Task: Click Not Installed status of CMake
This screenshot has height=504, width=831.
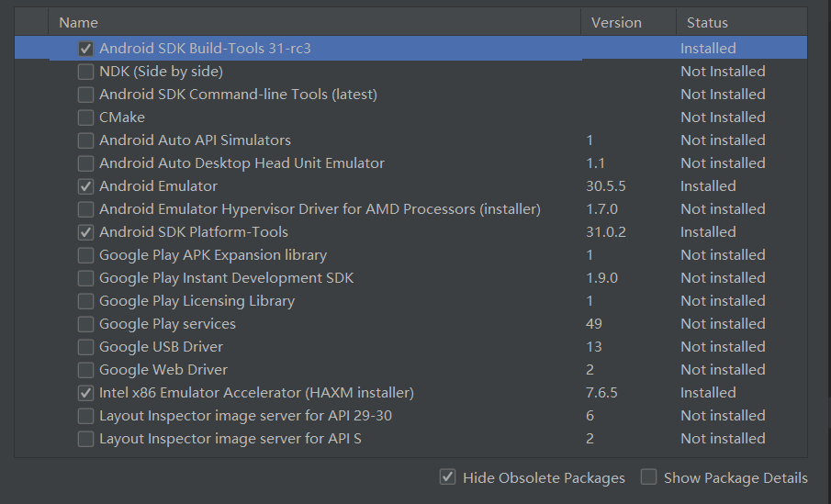Action: (723, 118)
